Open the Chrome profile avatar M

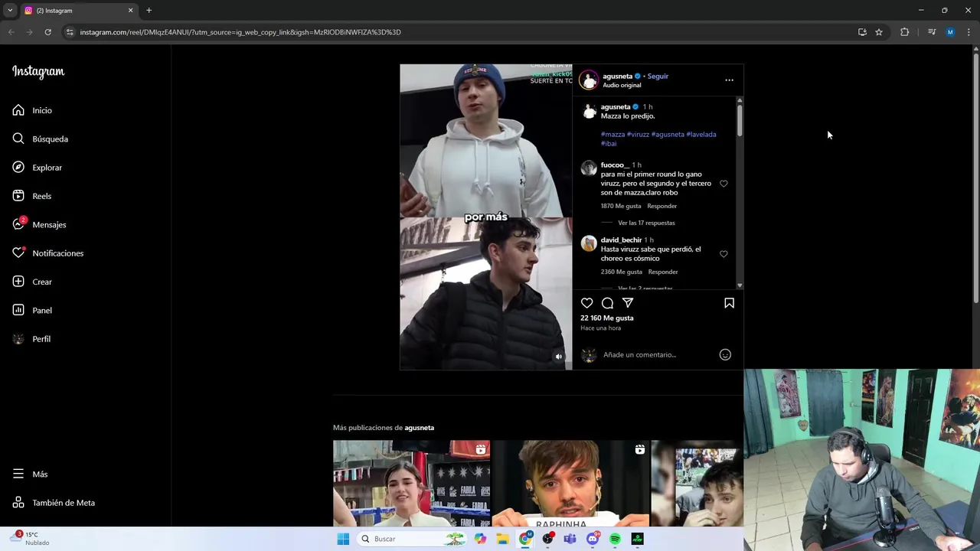(950, 32)
